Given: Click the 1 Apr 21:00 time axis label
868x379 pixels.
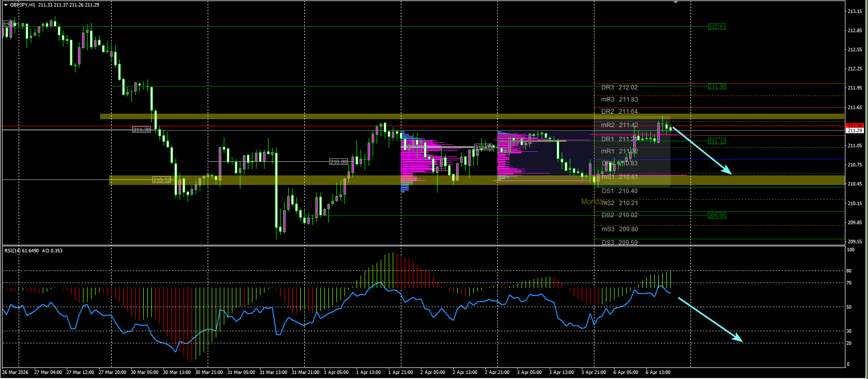Looking at the screenshot, I should click(x=401, y=372).
